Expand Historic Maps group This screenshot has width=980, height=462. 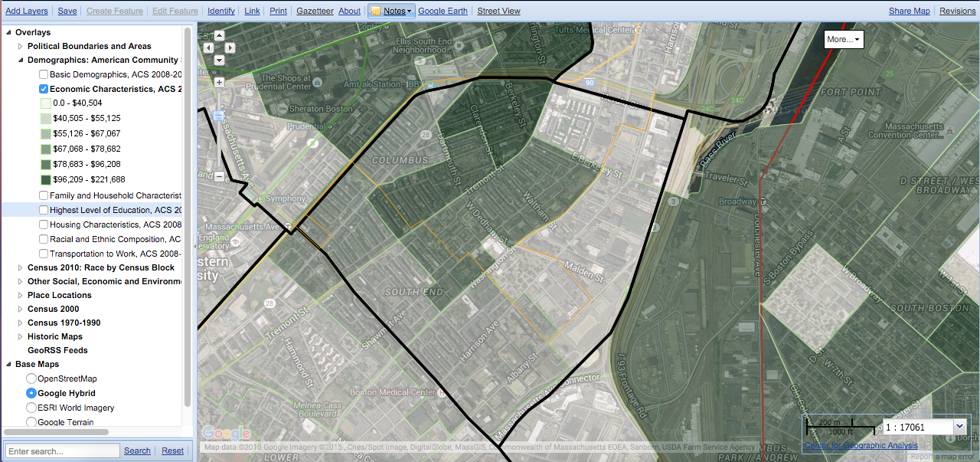(x=21, y=336)
